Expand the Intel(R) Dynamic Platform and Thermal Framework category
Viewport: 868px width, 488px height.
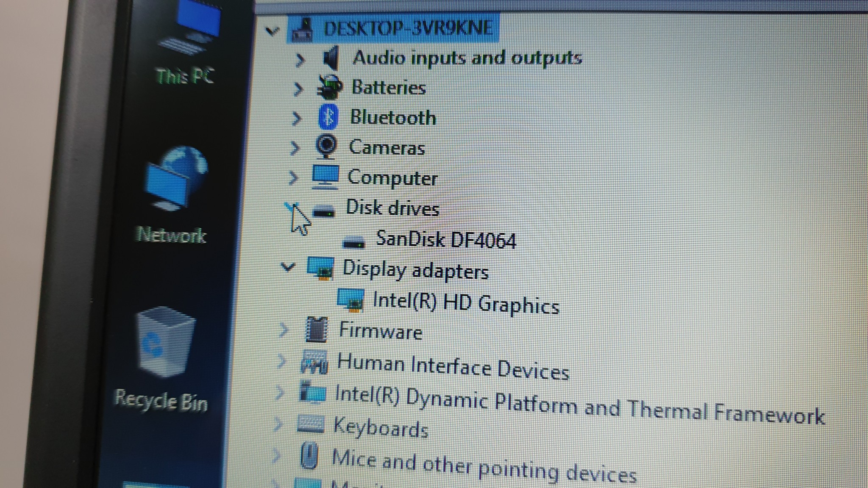point(280,392)
